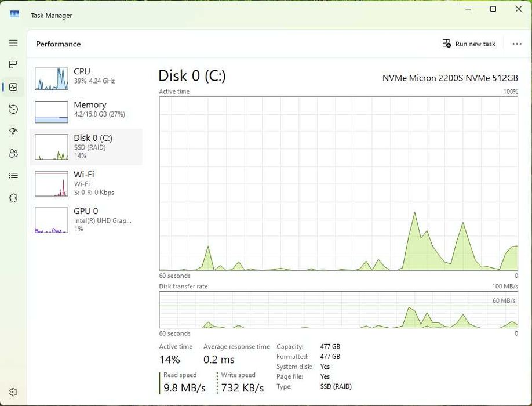The height and width of the screenshot is (406, 532).
Task: Open the hamburger navigation menu
Action: (13, 43)
